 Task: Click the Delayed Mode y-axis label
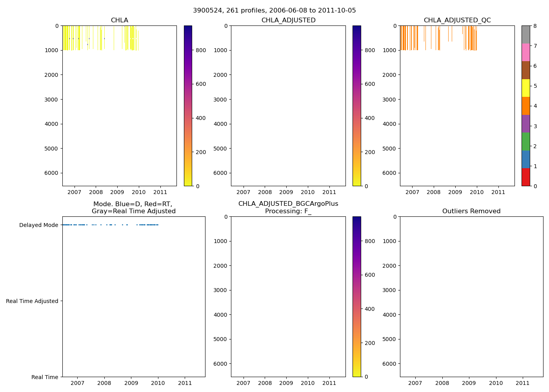click(x=38, y=225)
